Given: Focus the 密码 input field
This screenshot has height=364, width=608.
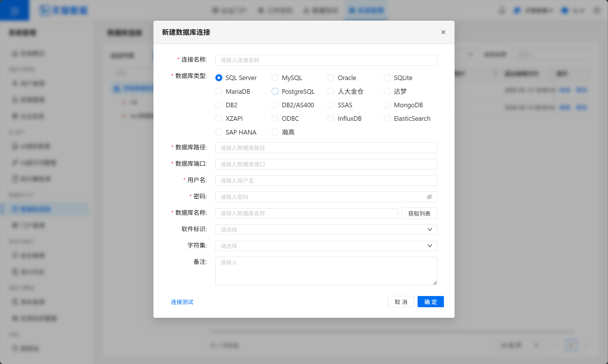Looking at the screenshot, I should coord(326,197).
